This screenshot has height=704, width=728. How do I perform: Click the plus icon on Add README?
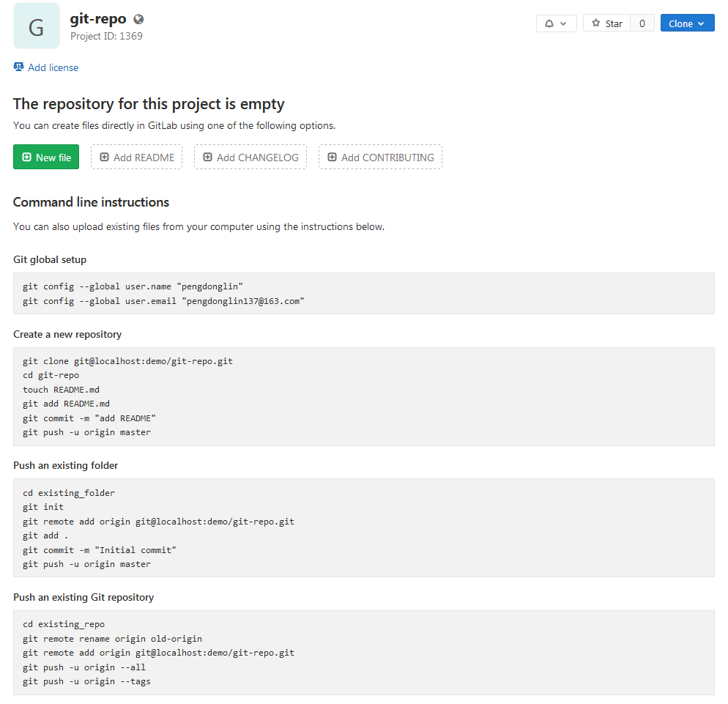103,157
